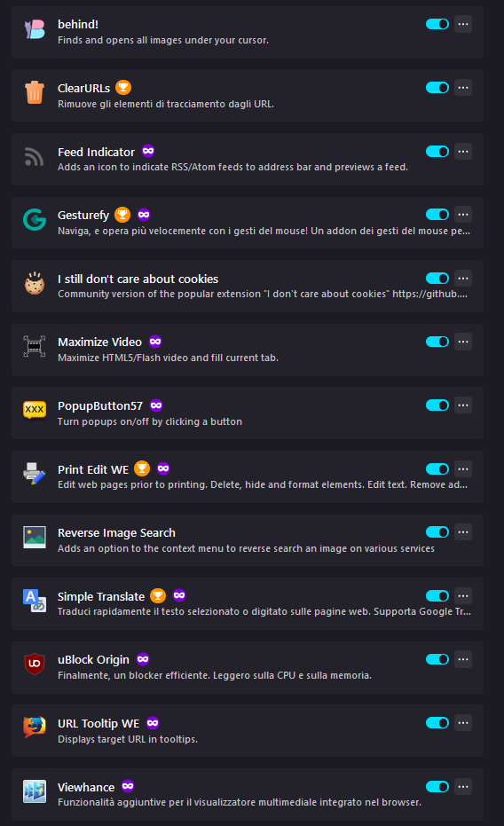Open the three-dot menu for URL Tooltip WE
Viewport: 504px width, 826px height.
pos(463,723)
